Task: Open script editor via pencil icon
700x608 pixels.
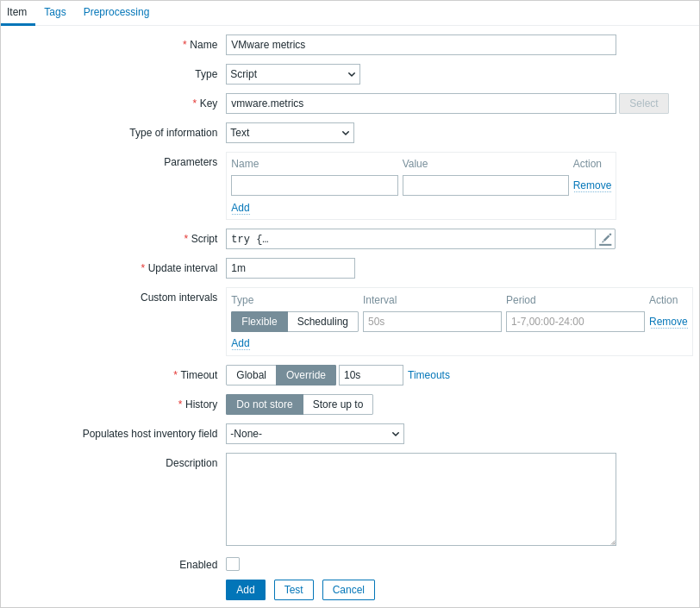Action: coord(605,239)
